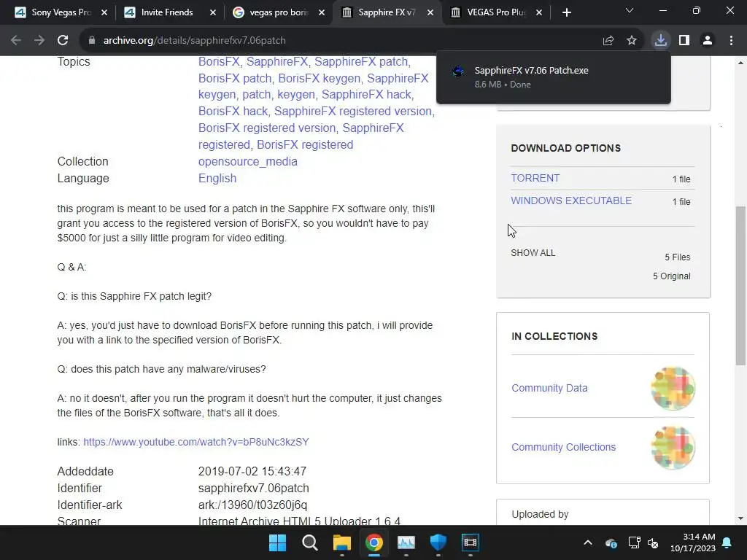Click the muted volume tray icon

click(x=653, y=542)
